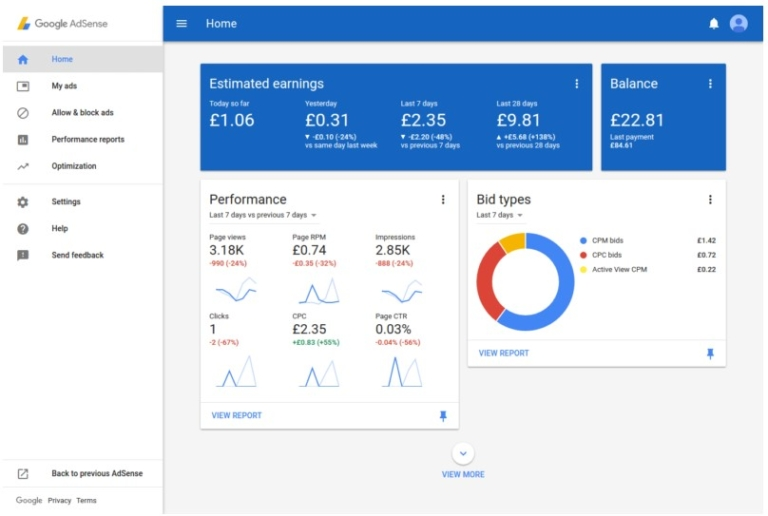Viewport: 768px width, 516px height.
Task: Expand more cards with the View More chevron
Action: (462, 454)
